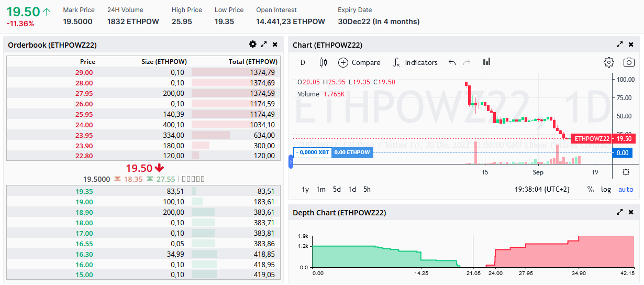Screen dimensions: 644x285
Task: Toggle log scale on chart
Action: point(606,189)
